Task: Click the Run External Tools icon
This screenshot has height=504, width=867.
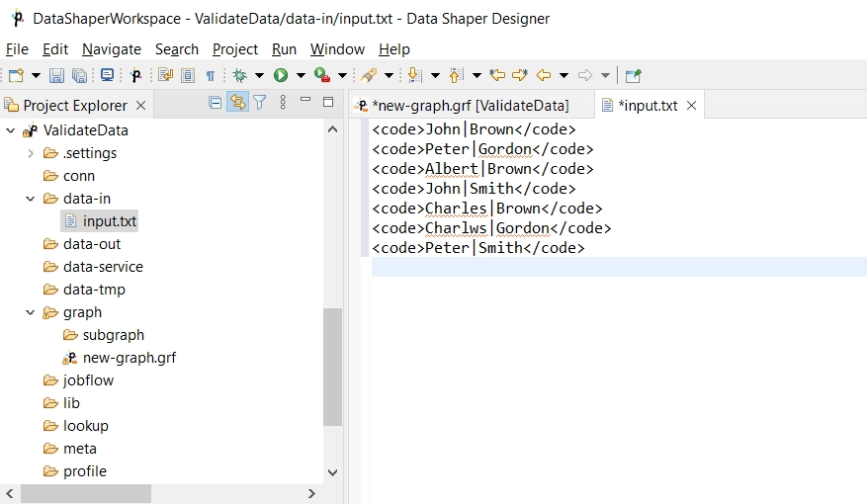Action: coord(322,75)
